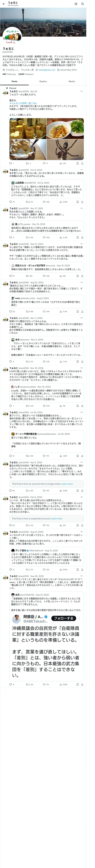This screenshot has width=95, height=868.
Task: Switch to the Media tab
Action: [x=72, y=81]
